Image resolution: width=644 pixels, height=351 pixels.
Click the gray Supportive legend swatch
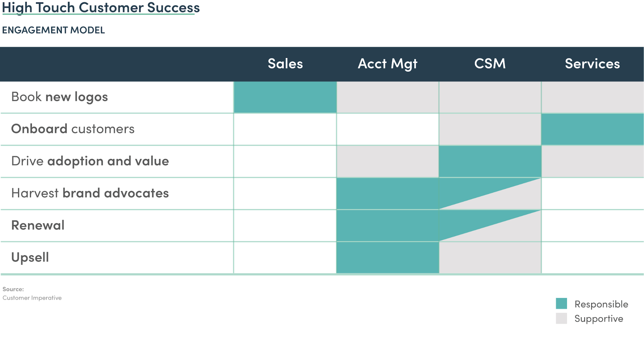[x=561, y=318]
